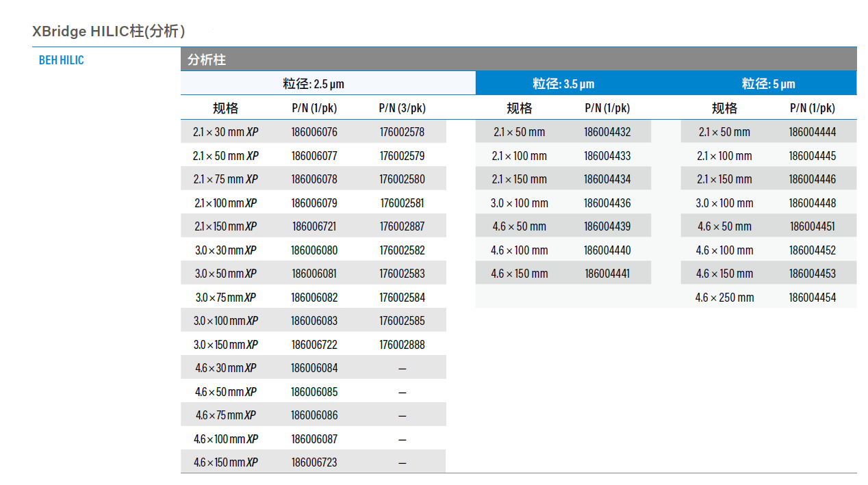This screenshot has height=485, width=868.
Task: Select part number 186004454
Action: [813, 298]
